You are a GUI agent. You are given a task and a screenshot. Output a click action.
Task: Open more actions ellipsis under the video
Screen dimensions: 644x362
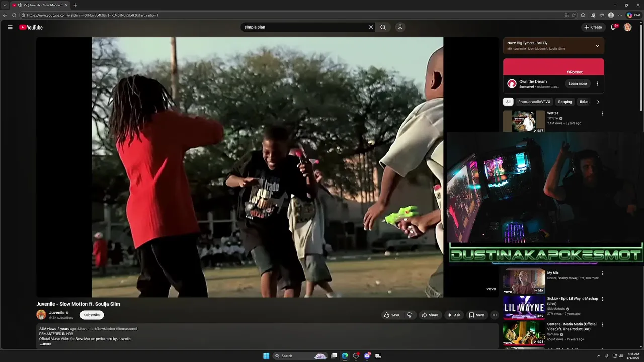(494, 315)
